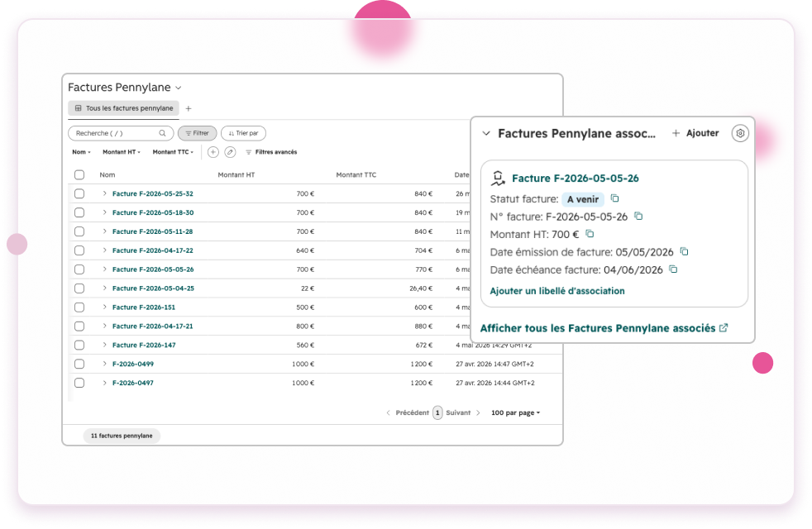Go to next page chevron
Screen dimensions: 812x529
coord(478,412)
